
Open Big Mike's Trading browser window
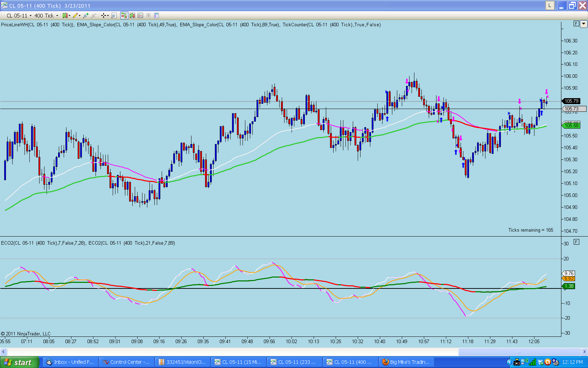406,362
